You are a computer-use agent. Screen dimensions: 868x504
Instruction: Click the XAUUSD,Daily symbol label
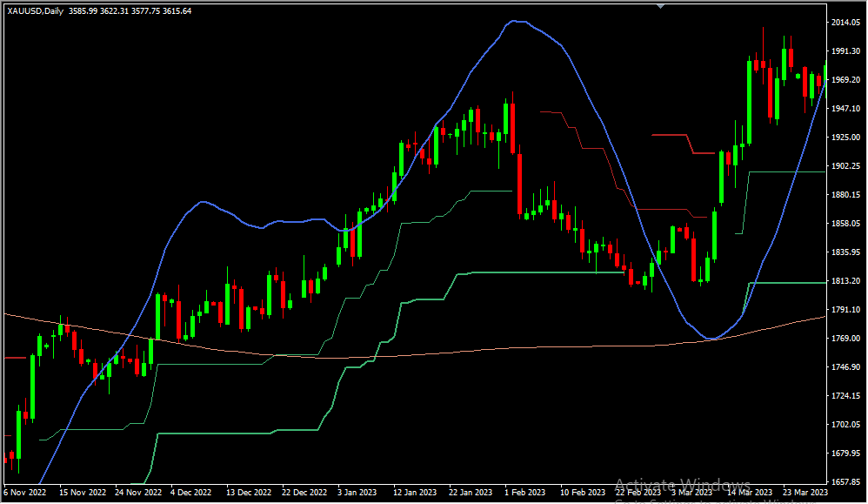[x=35, y=11]
